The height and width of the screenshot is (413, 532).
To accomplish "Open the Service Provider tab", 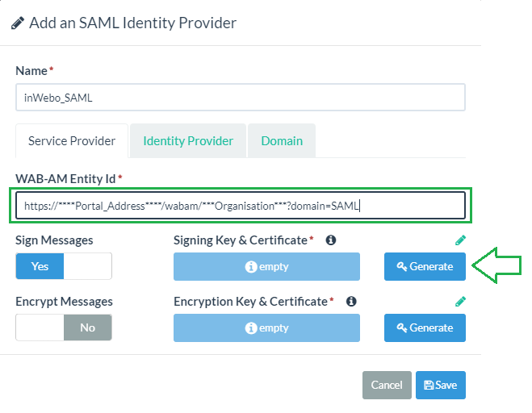I will pyautogui.click(x=72, y=141).
